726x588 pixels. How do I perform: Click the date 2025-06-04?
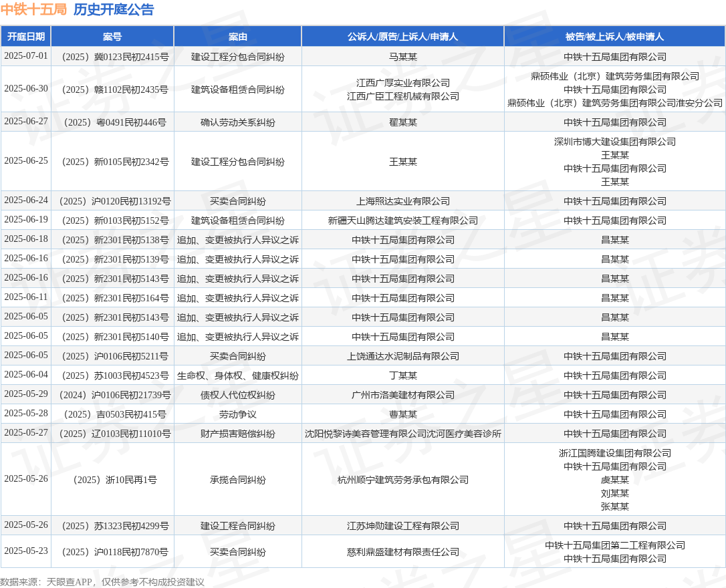[x=26, y=376]
